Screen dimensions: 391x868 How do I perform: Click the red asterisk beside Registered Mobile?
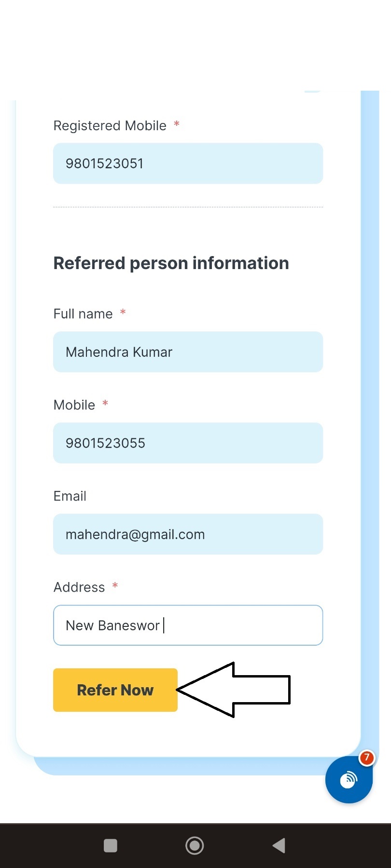pos(177,124)
